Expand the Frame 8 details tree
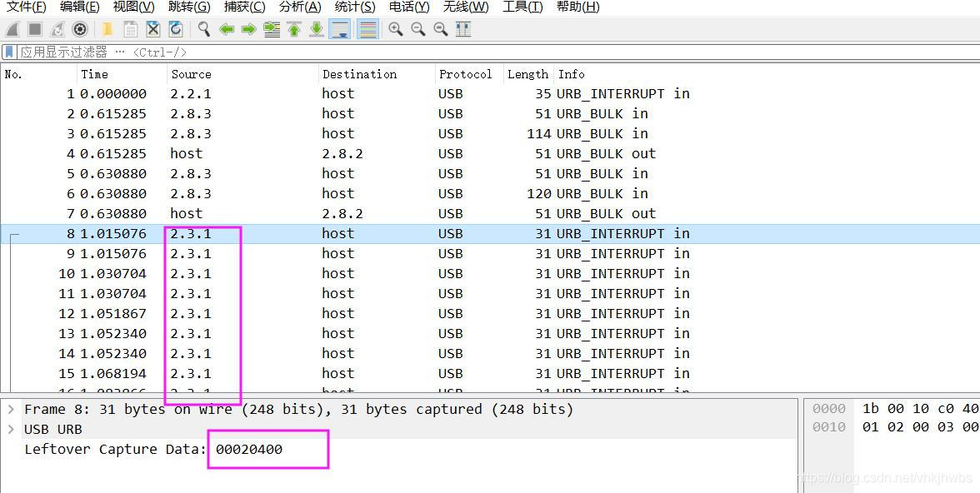 pyautogui.click(x=11, y=409)
